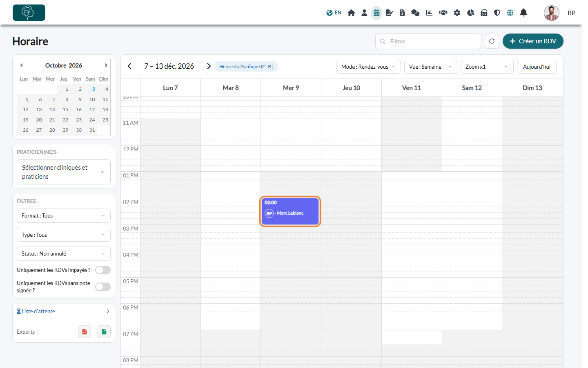Click the Mer 9 column header

291,88
